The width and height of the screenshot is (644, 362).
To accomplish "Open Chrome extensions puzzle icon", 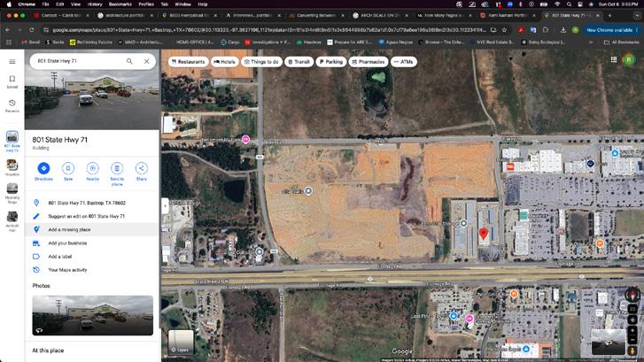I will pyautogui.click(x=546, y=30).
